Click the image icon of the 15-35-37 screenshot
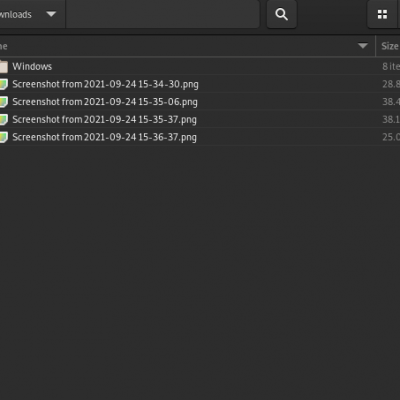The image size is (400, 400). (x=4, y=119)
